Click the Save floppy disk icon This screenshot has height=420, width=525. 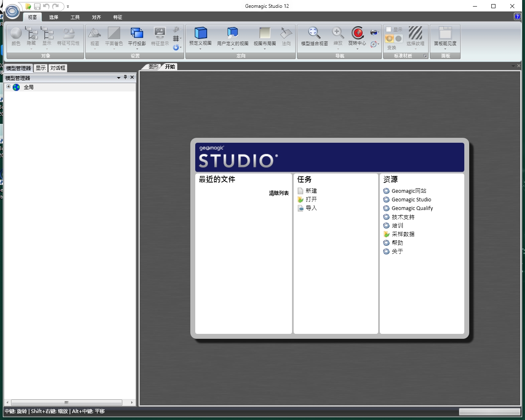coord(37,7)
